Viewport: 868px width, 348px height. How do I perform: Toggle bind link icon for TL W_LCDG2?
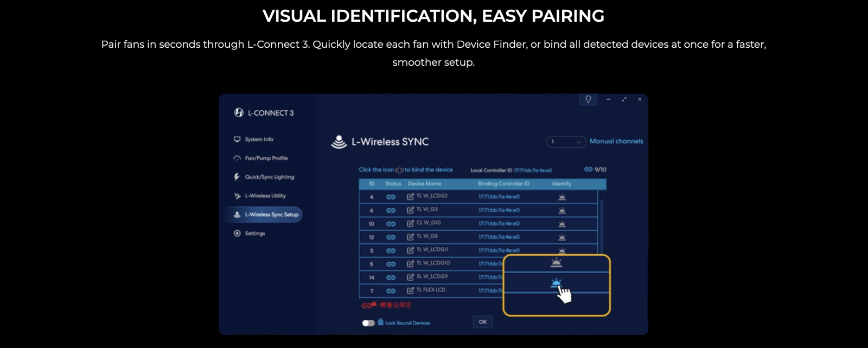391,197
